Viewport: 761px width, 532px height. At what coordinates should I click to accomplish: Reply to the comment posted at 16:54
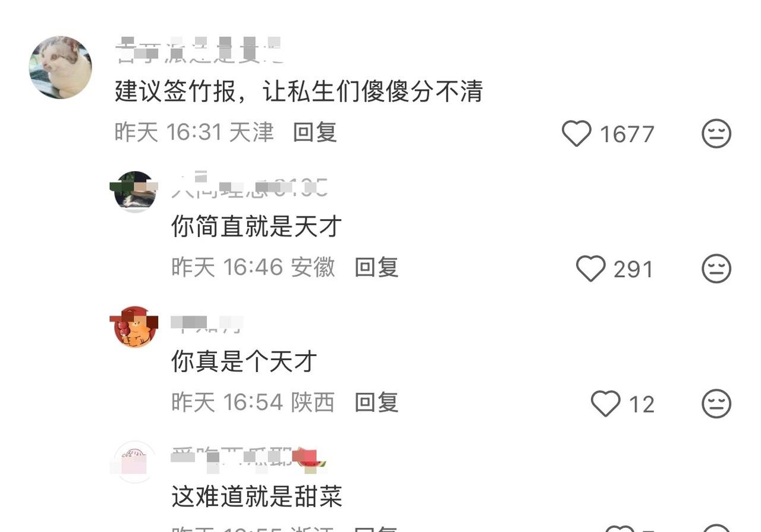coord(376,402)
